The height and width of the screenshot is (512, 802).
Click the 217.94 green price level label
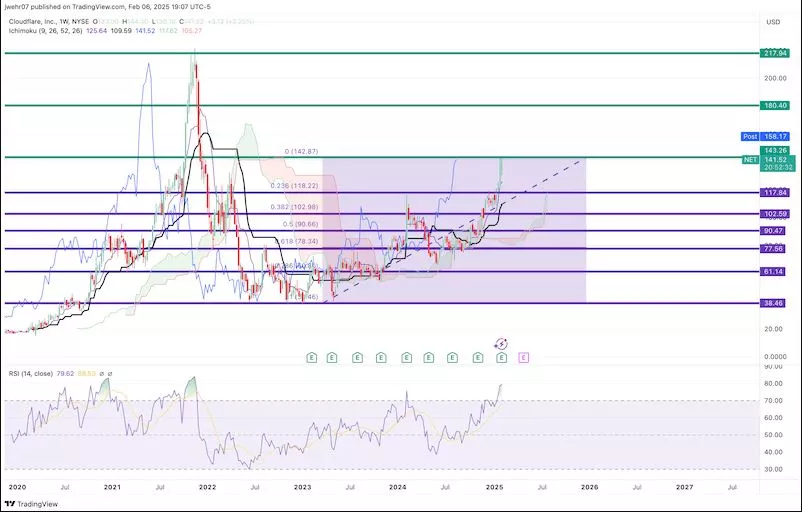coord(773,52)
